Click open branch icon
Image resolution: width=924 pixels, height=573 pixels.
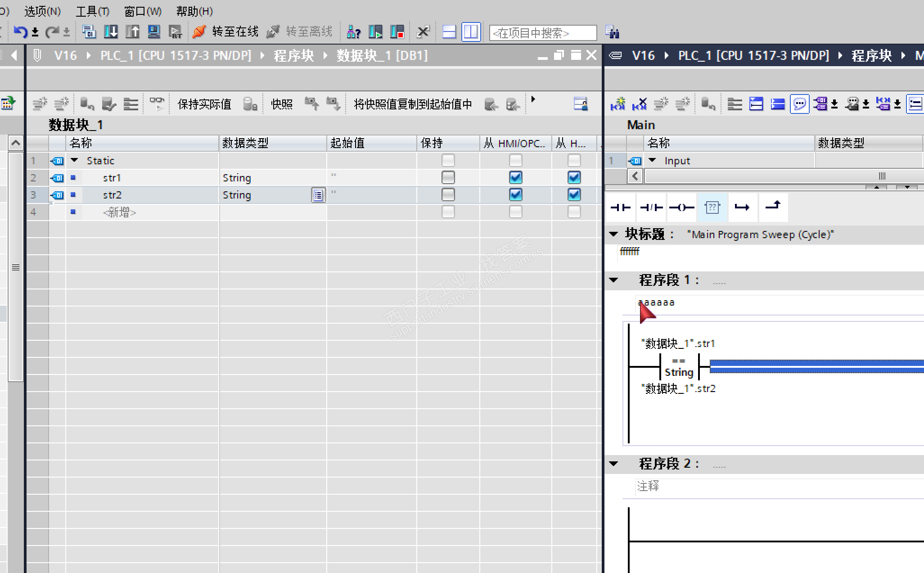point(742,208)
